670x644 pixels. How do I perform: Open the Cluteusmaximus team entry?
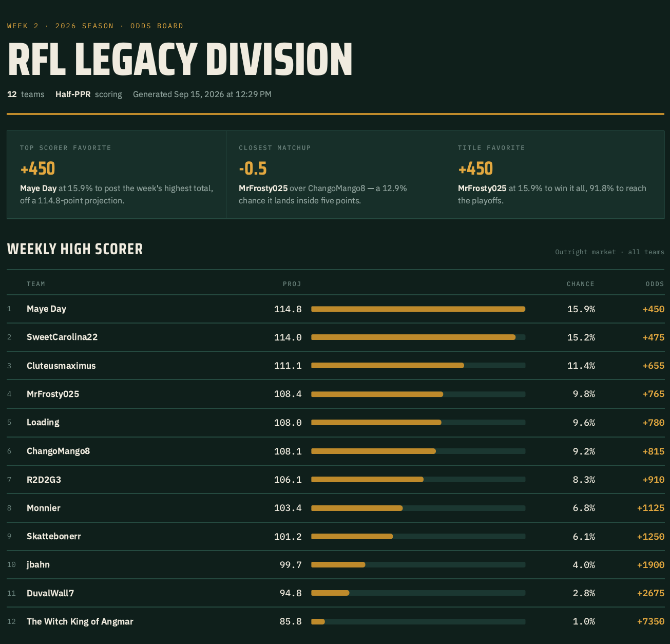(x=61, y=366)
